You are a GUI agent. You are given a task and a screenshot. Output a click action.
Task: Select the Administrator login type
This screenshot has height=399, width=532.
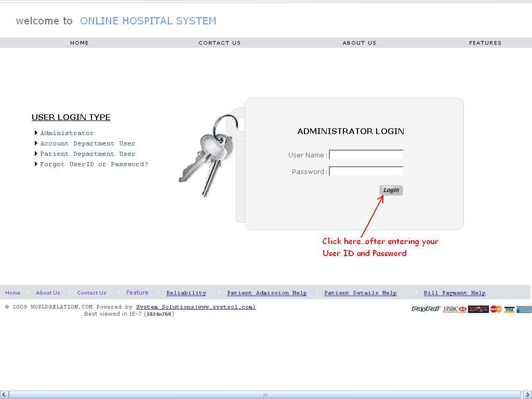67,133
